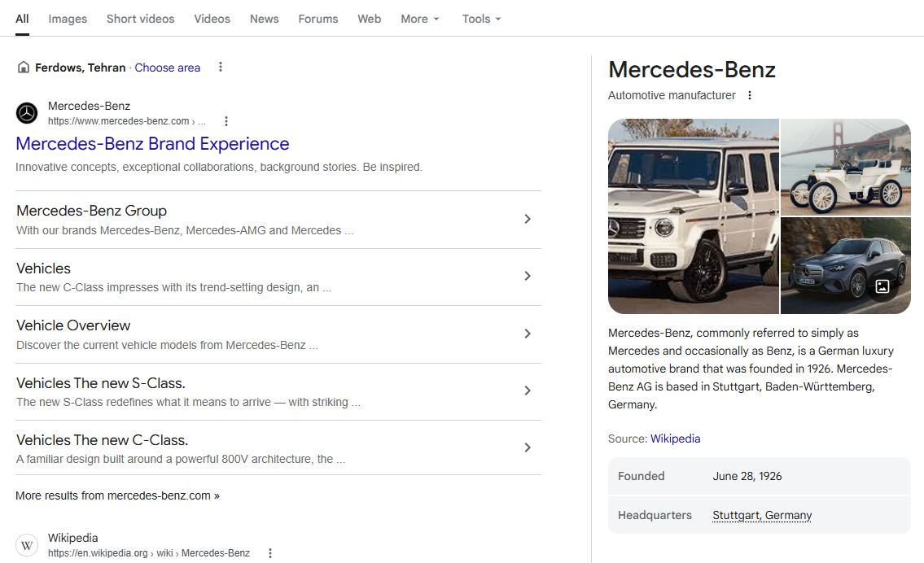Click the Mercedes-Benz knowledge panel heading
The image size is (924, 563).
click(692, 69)
